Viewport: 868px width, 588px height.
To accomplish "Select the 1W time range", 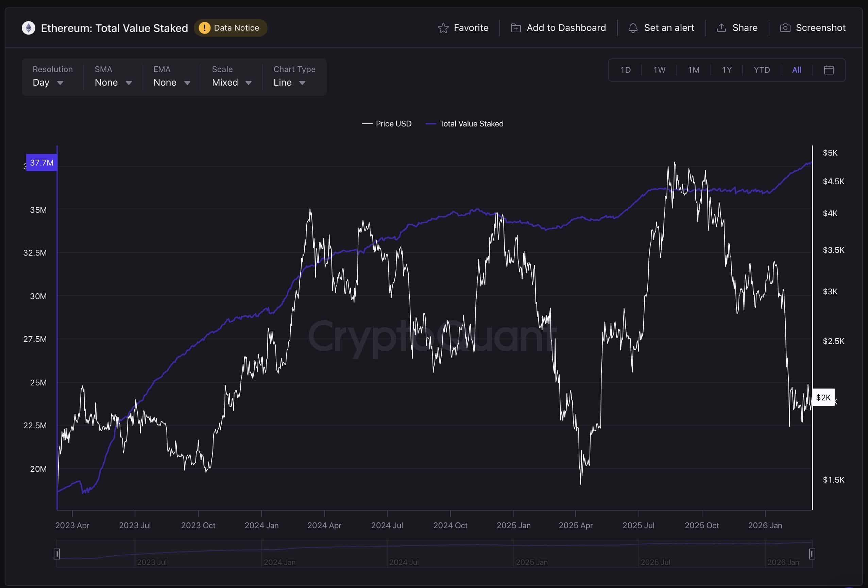I will 659,70.
